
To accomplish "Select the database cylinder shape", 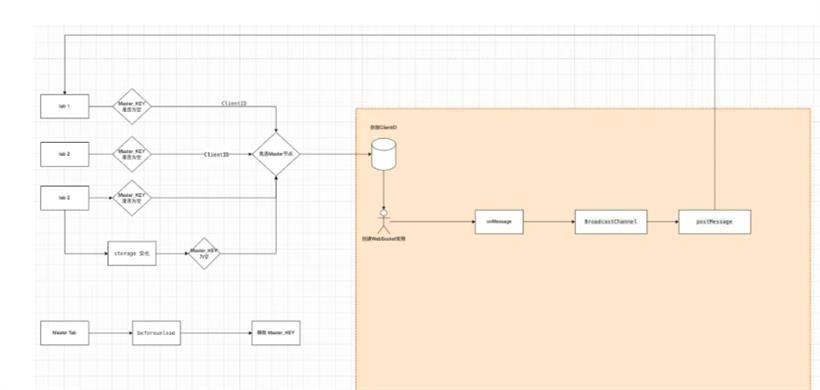I will tap(384, 154).
